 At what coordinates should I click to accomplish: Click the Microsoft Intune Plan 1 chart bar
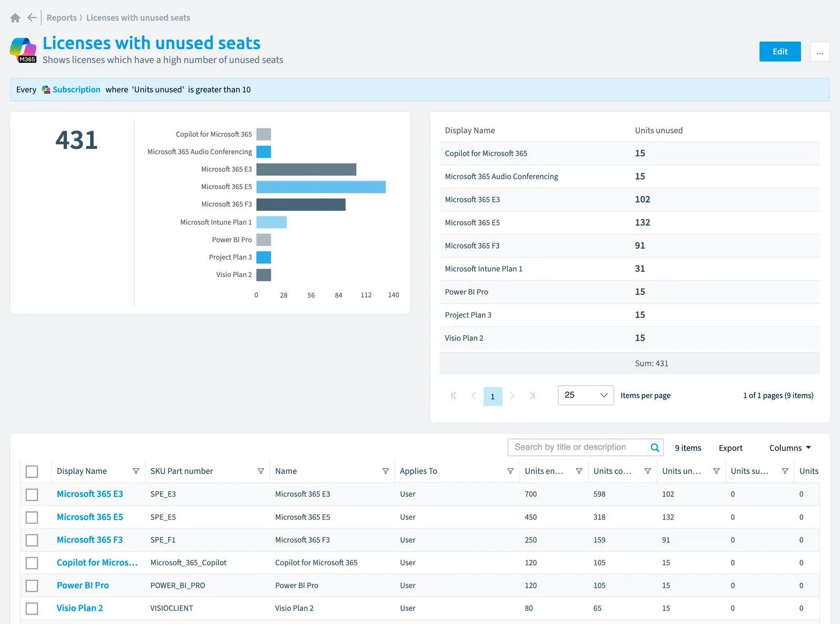point(271,222)
